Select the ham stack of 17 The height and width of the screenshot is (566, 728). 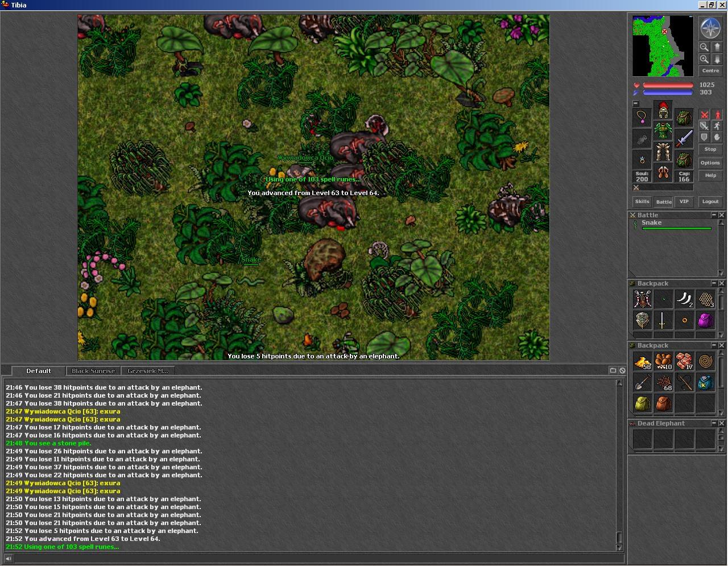point(685,361)
